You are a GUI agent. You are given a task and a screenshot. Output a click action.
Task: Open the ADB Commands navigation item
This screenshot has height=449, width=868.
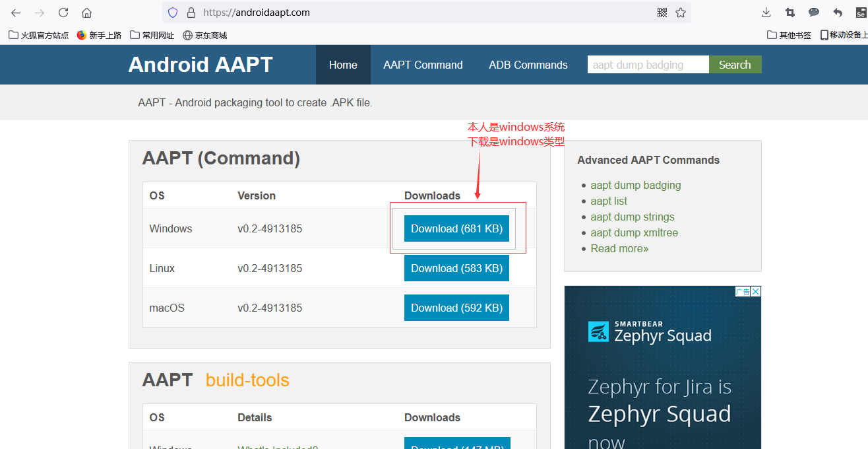(x=528, y=64)
